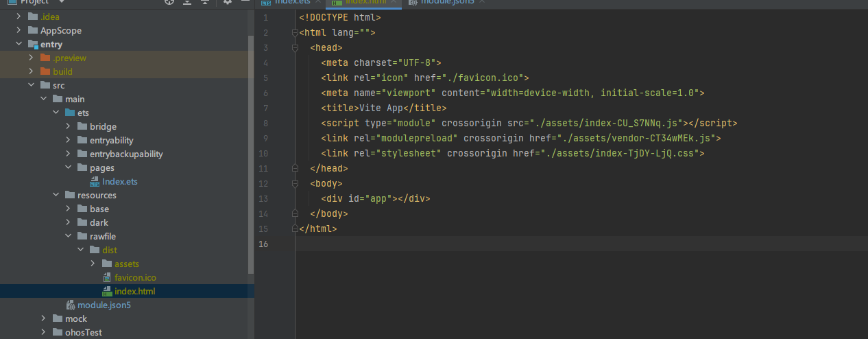
Task: Click the module.json5 file icon in tree
Action: pyautogui.click(x=70, y=305)
